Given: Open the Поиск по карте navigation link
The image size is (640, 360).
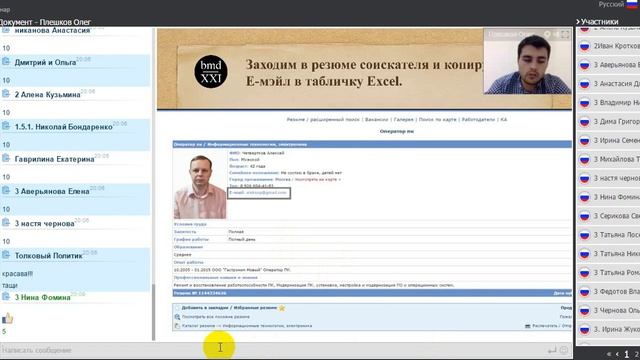Looking at the screenshot, I should click(x=438, y=120).
